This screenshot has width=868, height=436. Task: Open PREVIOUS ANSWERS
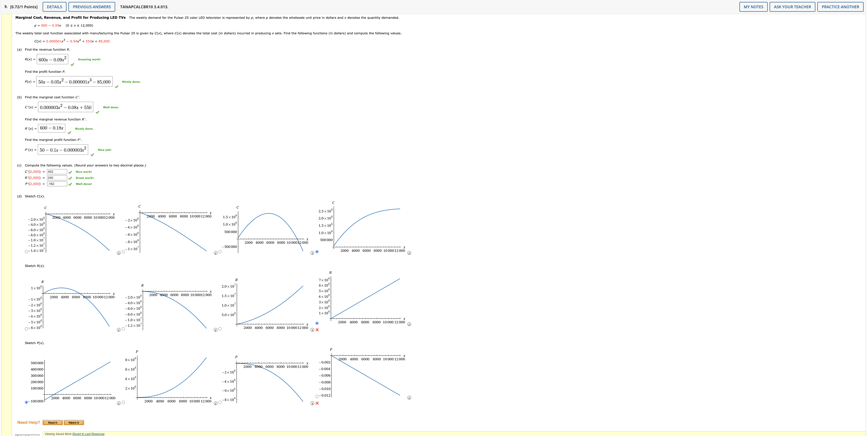click(x=92, y=7)
